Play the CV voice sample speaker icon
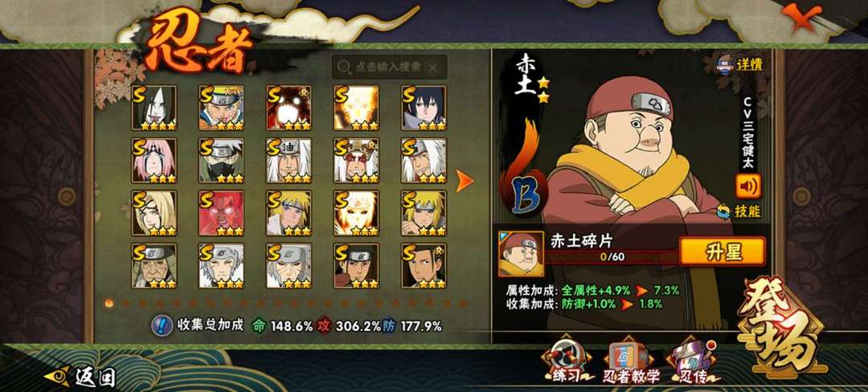 [748, 186]
